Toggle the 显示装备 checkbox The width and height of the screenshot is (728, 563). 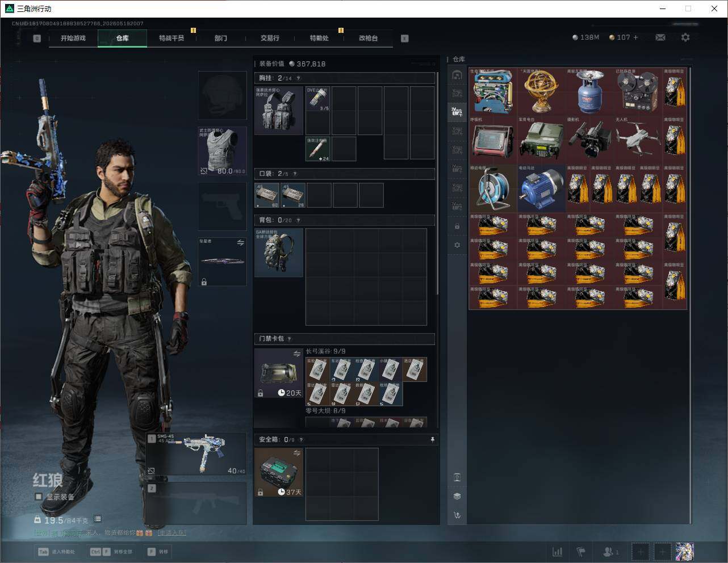click(x=39, y=497)
